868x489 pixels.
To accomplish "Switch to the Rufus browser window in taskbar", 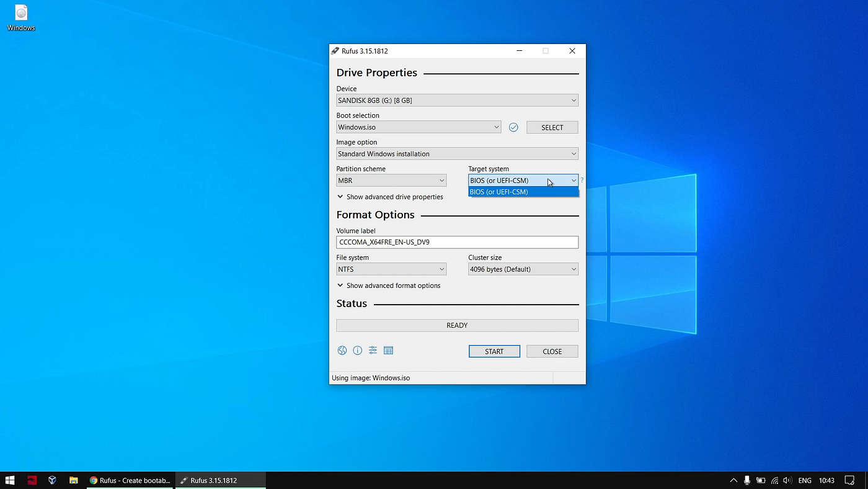I will (130, 480).
